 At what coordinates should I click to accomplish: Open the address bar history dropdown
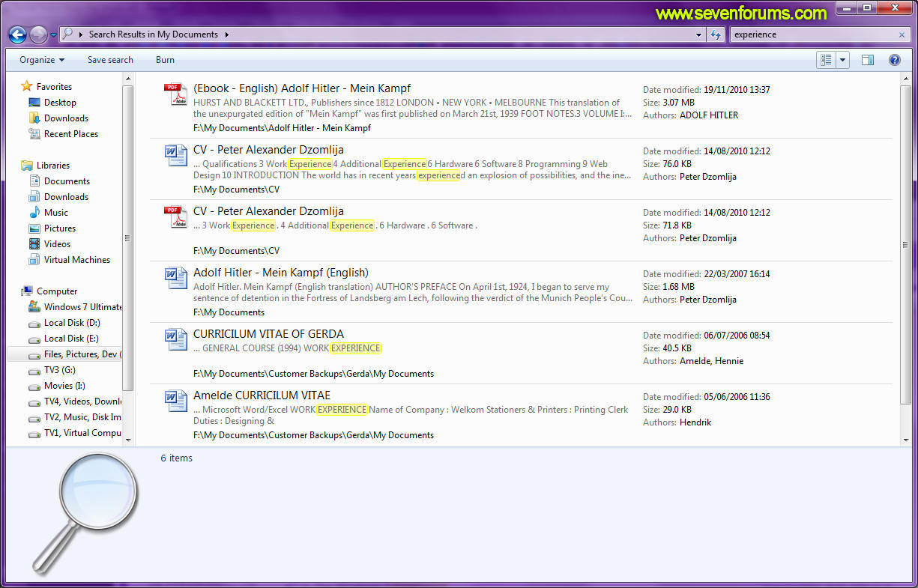coord(698,34)
